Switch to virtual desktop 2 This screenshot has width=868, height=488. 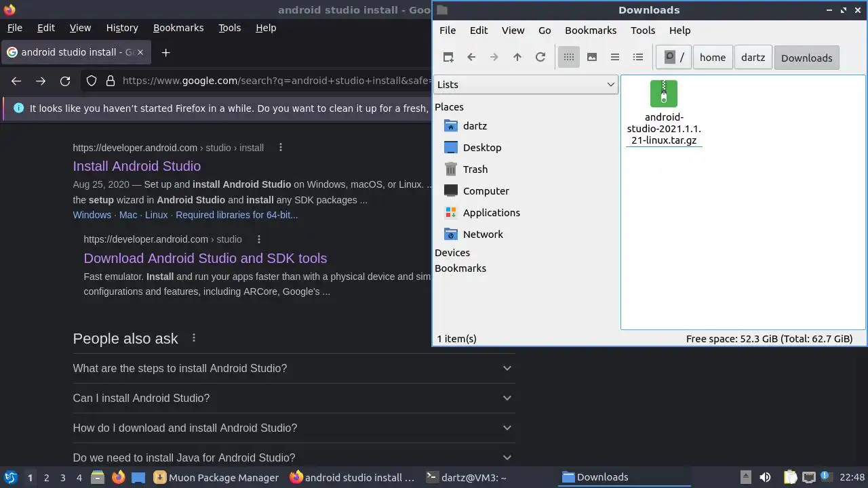coord(46,478)
